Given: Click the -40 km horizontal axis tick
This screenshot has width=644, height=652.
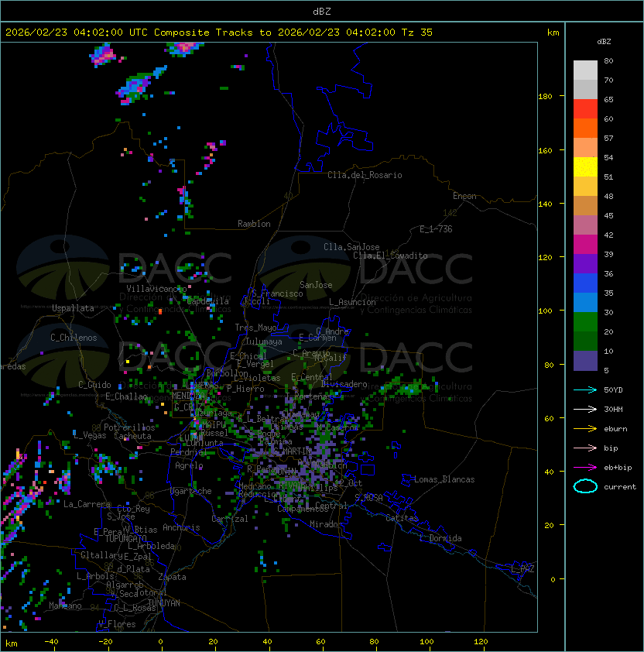Looking at the screenshot, I should coord(51,642).
